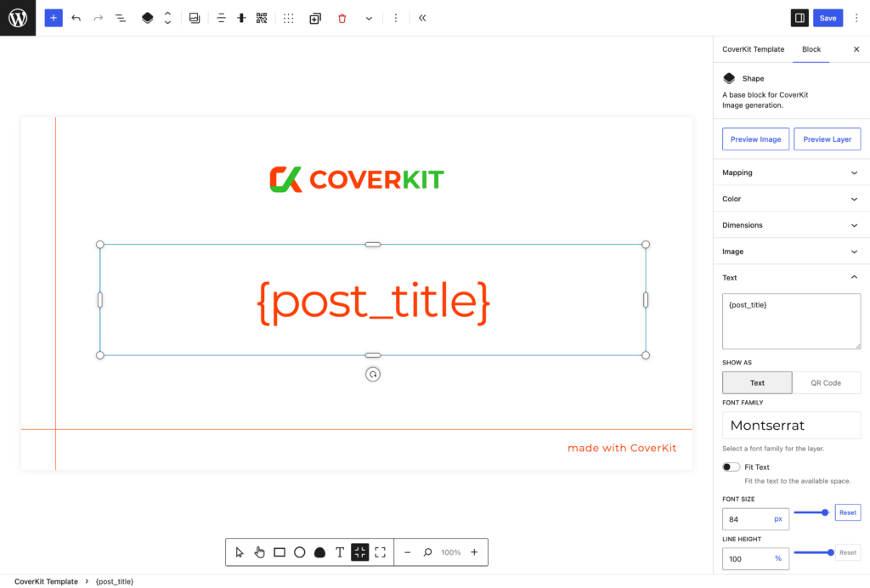Click the dotted grid toolbar icon
The width and height of the screenshot is (870, 588).
[x=289, y=19]
